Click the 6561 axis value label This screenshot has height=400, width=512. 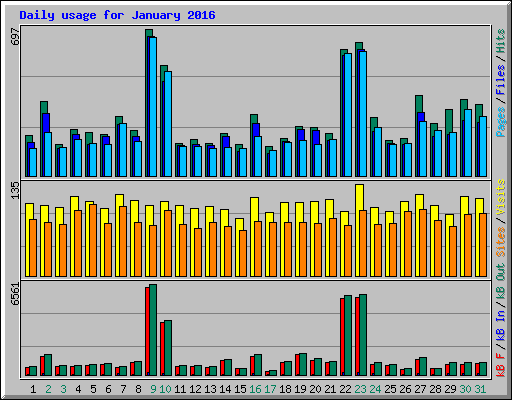click(x=15, y=294)
